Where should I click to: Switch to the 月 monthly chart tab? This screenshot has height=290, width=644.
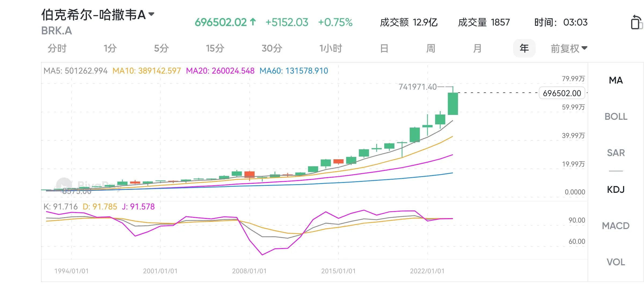tap(477, 49)
